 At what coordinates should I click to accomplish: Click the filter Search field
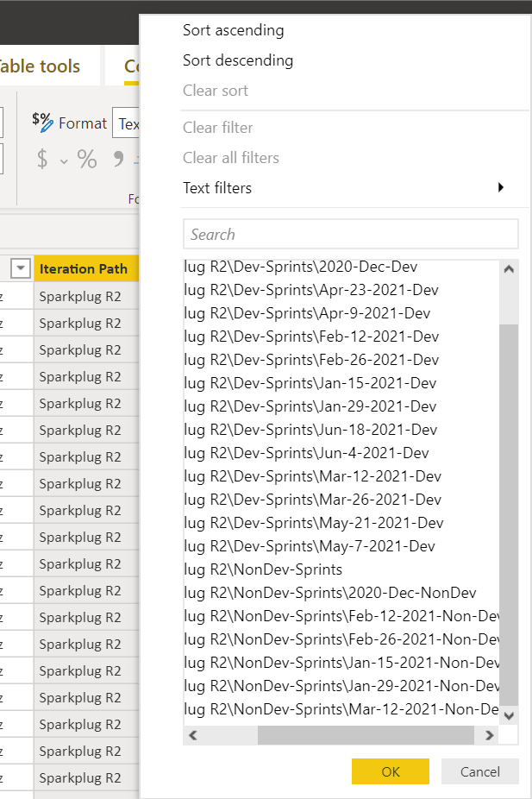pyautogui.click(x=351, y=235)
